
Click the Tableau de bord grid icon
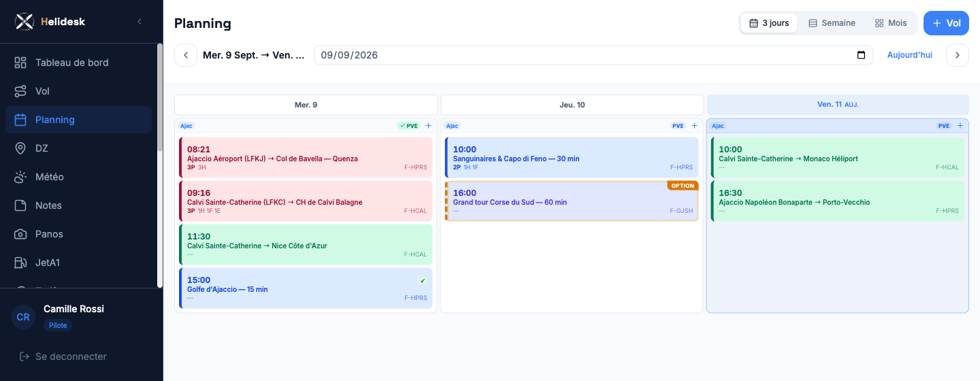click(x=20, y=63)
